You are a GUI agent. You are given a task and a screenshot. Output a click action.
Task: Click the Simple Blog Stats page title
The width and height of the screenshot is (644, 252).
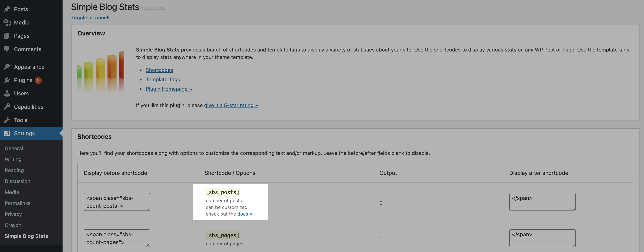pos(105,7)
